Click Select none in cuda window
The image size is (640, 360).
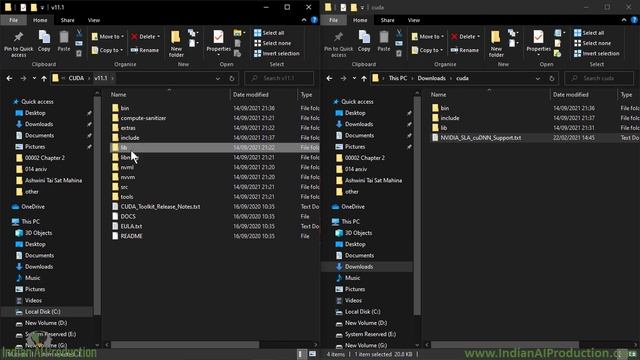coord(593,43)
